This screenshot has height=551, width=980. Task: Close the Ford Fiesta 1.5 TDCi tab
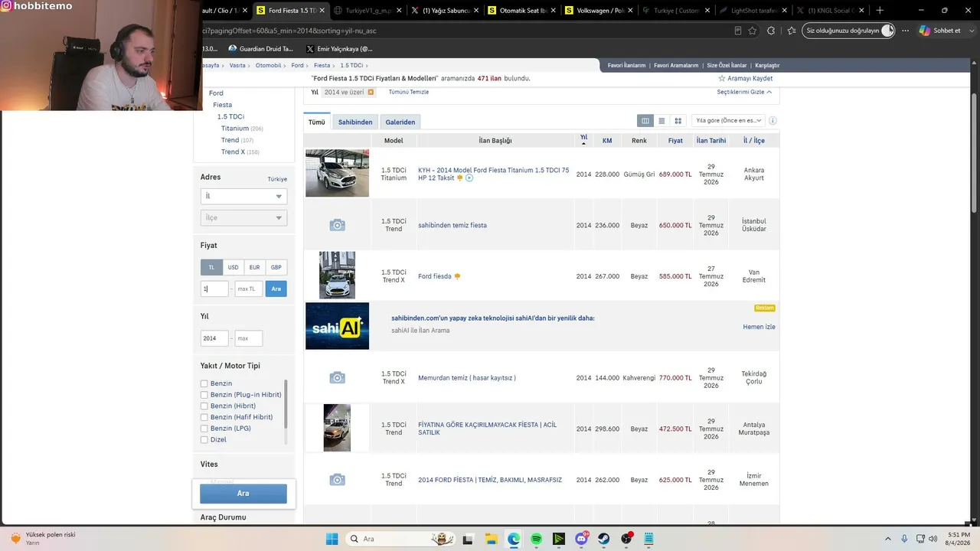(323, 11)
